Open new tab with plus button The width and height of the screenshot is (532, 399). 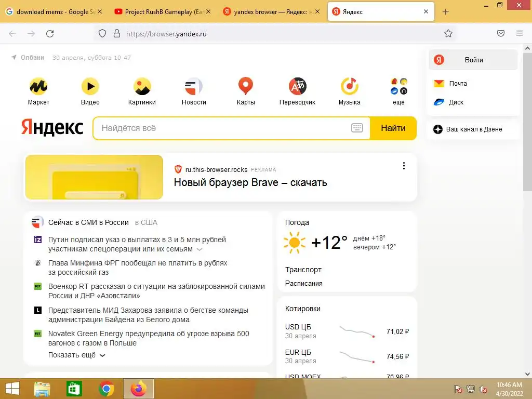tap(445, 12)
